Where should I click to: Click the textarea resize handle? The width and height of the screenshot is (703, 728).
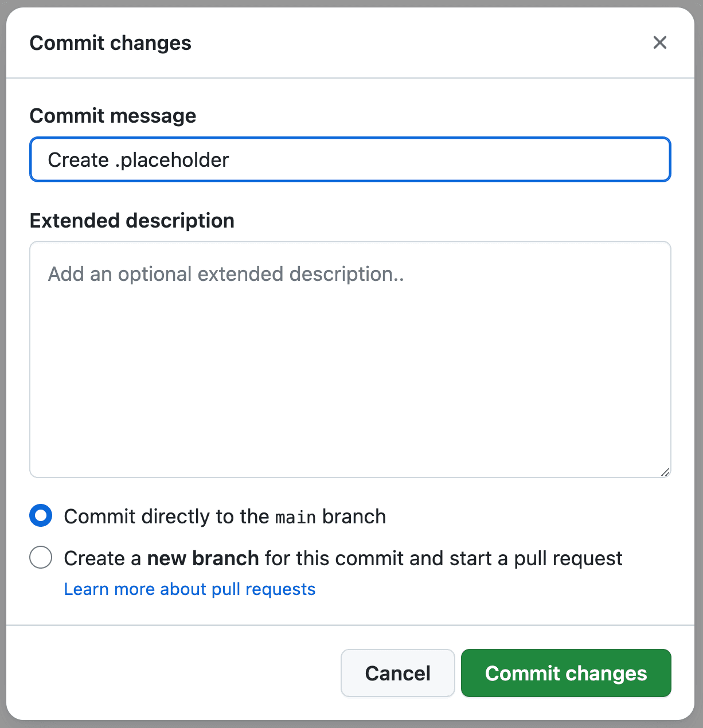[666, 472]
